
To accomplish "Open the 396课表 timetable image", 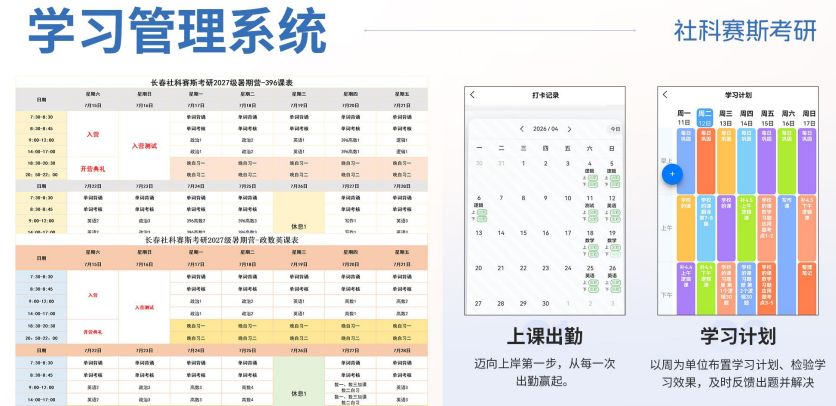I will click(222, 155).
